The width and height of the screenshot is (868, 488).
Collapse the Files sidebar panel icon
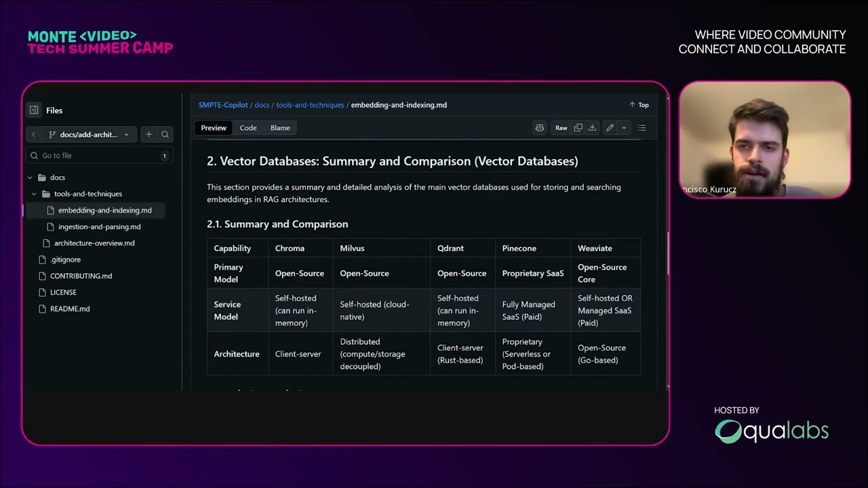(x=34, y=110)
